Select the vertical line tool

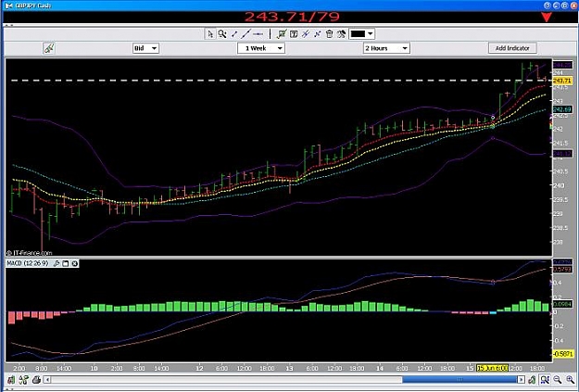coord(270,34)
